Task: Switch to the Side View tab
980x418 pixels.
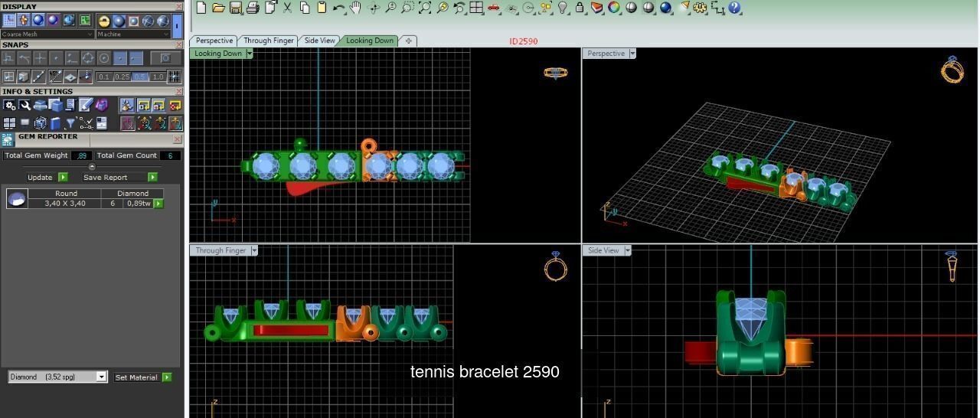Action: point(319,41)
